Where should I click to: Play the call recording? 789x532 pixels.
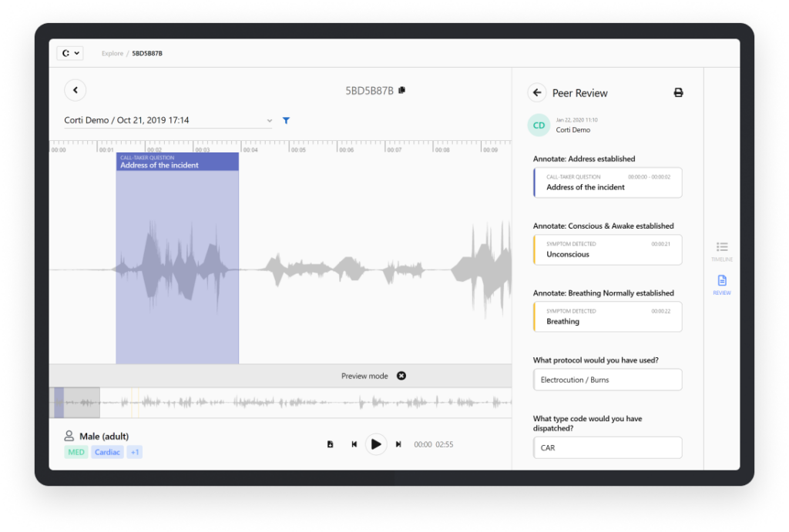pyautogui.click(x=376, y=444)
